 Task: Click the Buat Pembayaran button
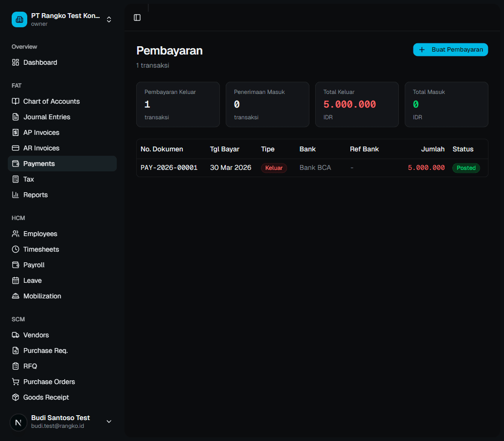tap(450, 50)
